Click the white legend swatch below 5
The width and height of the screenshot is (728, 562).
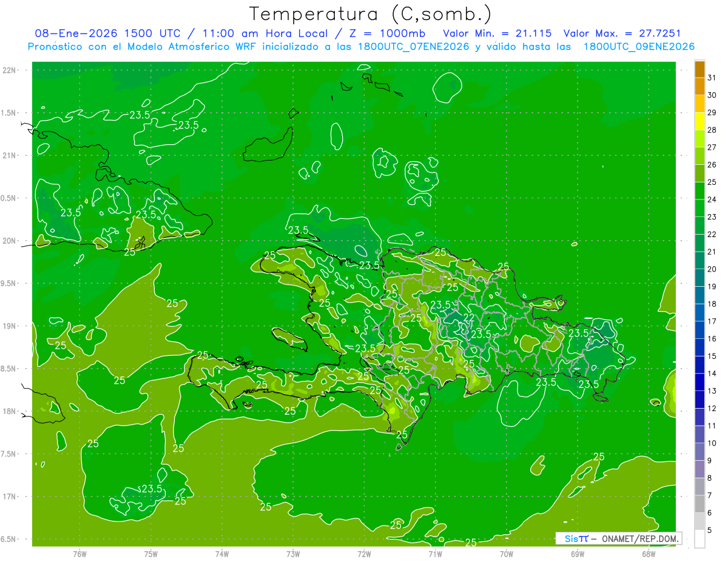click(699, 539)
